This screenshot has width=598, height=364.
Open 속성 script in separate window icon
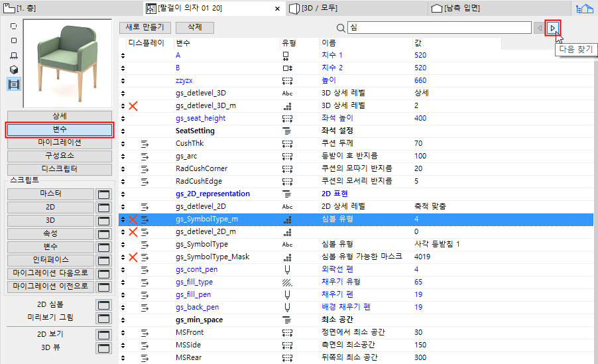[x=103, y=234]
